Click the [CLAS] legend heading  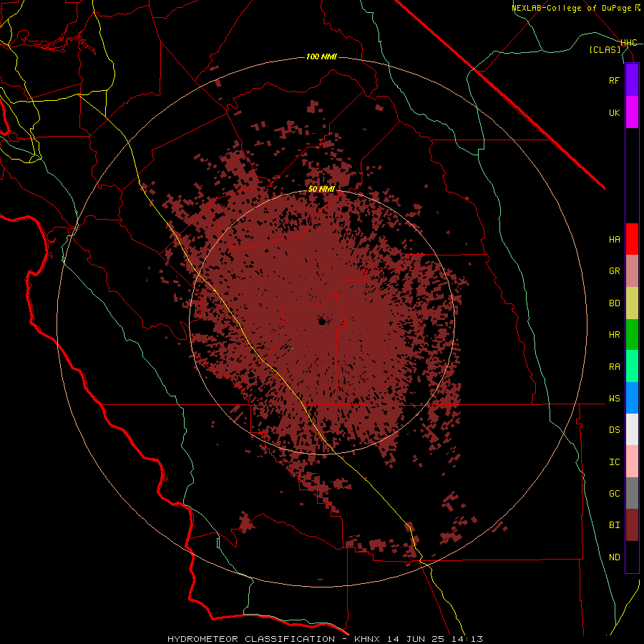605,50
